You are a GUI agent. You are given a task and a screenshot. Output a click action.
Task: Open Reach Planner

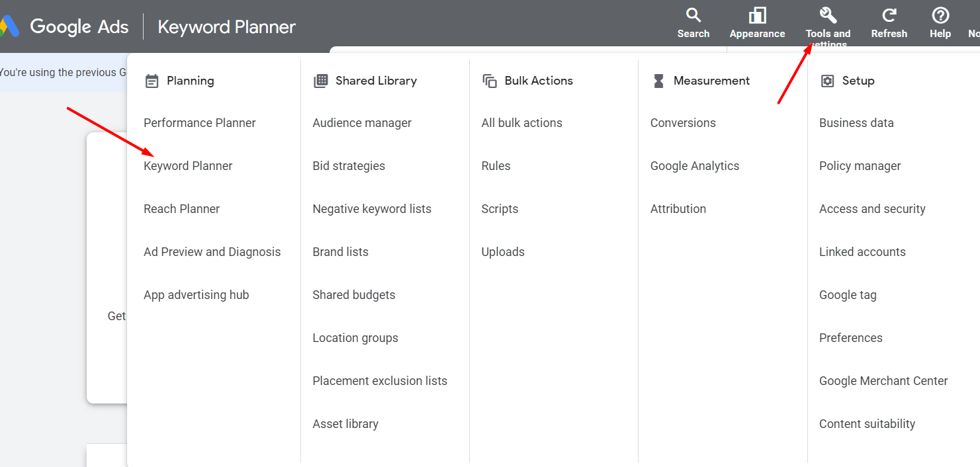(x=181, y=209)
